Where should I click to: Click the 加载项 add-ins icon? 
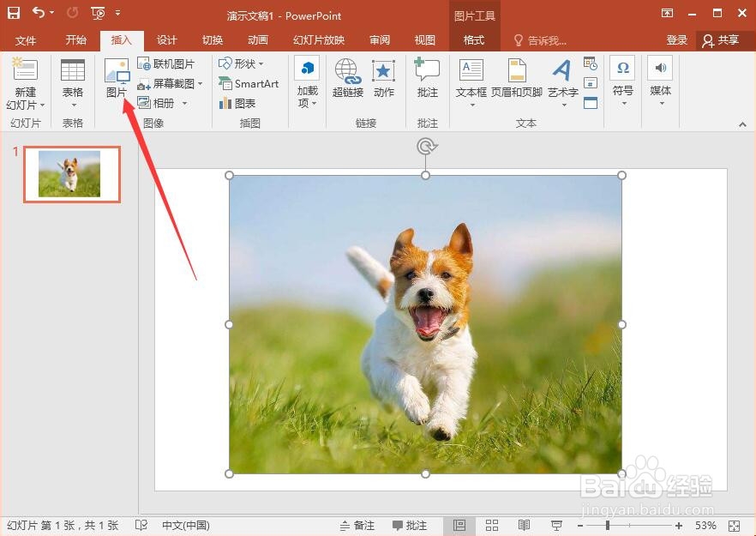tap(307, 69)
